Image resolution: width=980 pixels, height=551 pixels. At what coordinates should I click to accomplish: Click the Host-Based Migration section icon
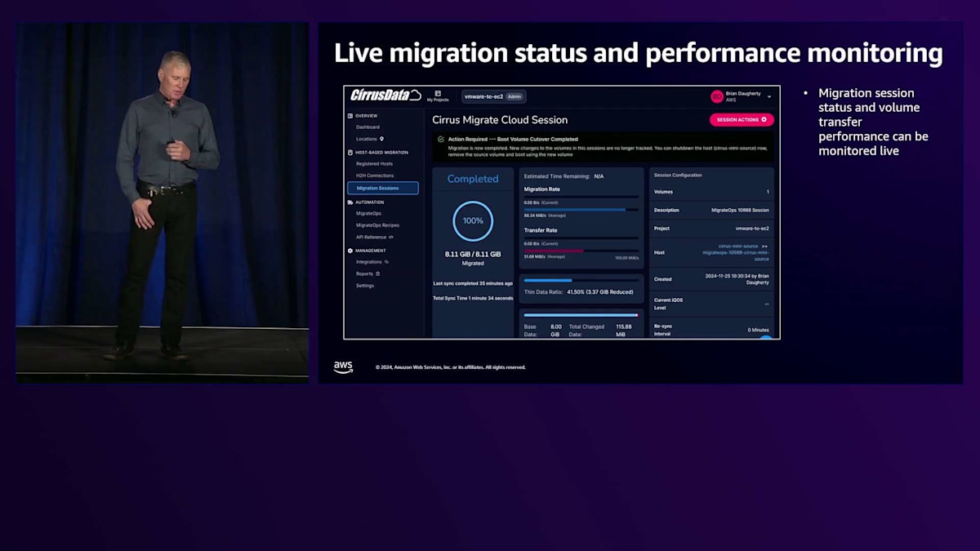(350, 153)
